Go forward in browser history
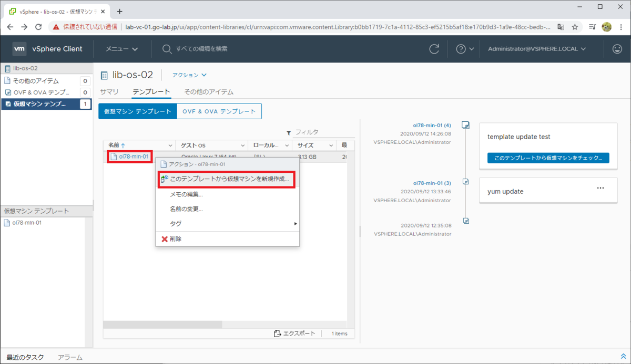The width and height of the screenshot is (631, 364). [x=24, y=27]
